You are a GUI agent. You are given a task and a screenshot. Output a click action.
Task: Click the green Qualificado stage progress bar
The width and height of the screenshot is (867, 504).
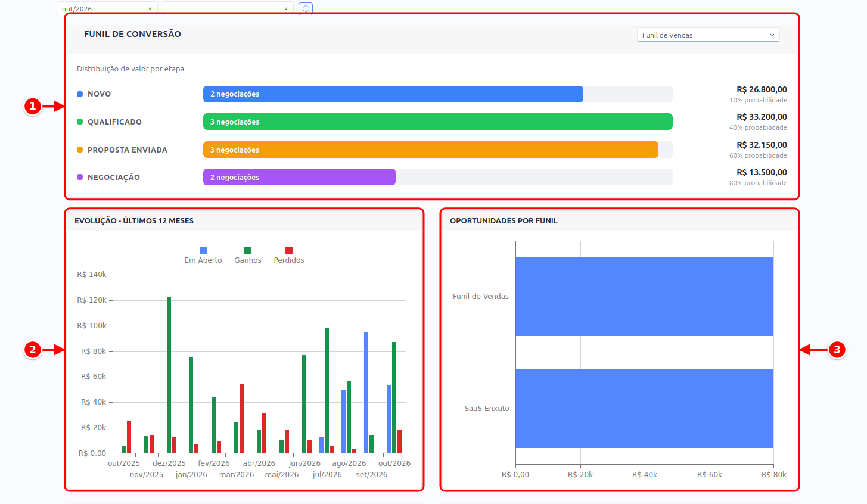[x=438, y=122]
